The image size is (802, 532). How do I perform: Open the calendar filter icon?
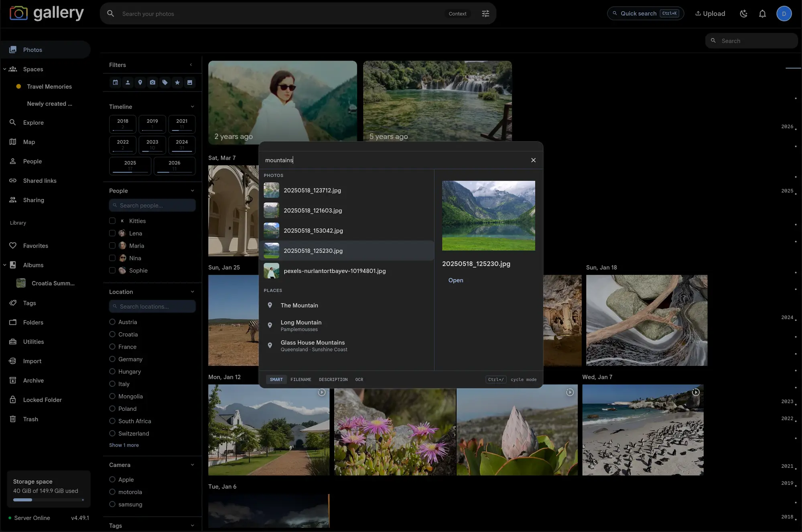pos(115,82)
